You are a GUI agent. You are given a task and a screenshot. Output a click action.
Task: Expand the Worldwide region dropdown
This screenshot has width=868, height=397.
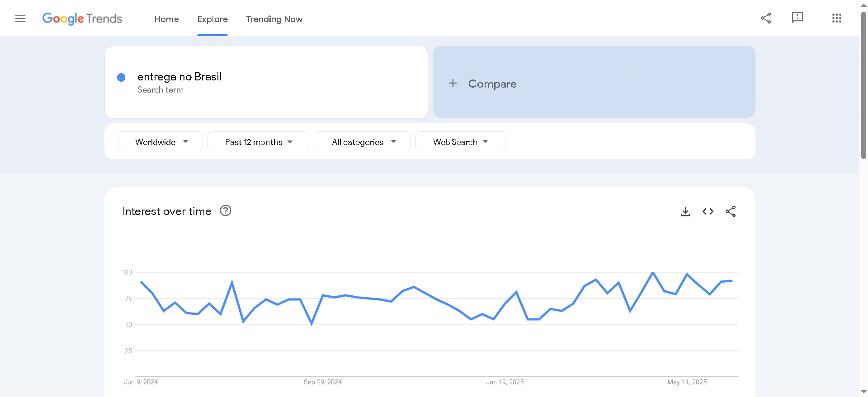click(160, 142)
